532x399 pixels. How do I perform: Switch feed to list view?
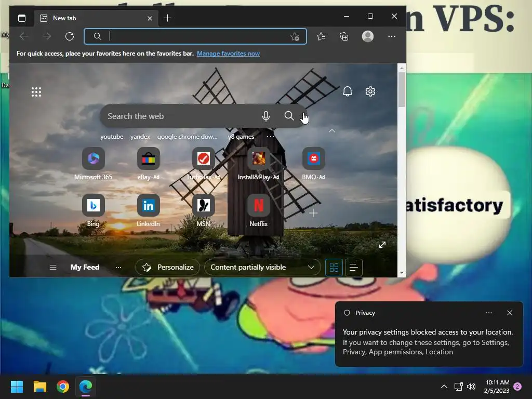click(x=353, y=268)
